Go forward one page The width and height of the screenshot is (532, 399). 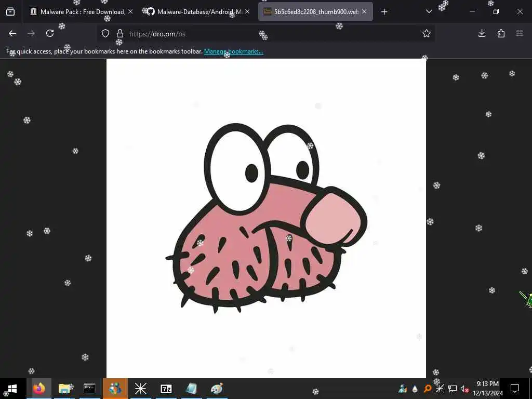pyautogui.click(x=31, y=33)
